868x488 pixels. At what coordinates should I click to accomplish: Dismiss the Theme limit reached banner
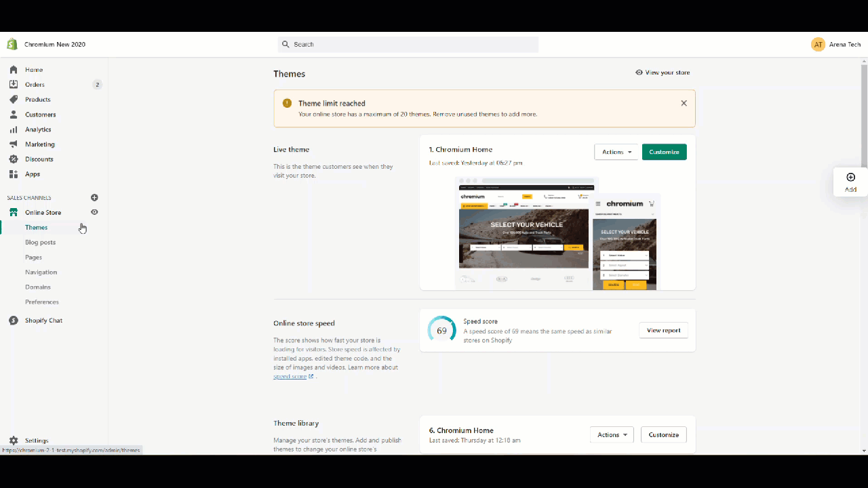click(684, 103)
